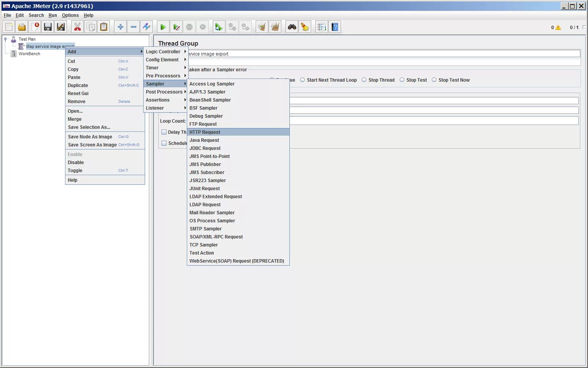Viewport: 588px width, 368px height.
Task: Click the Collapse All minus icon
Action: [134, 27]
